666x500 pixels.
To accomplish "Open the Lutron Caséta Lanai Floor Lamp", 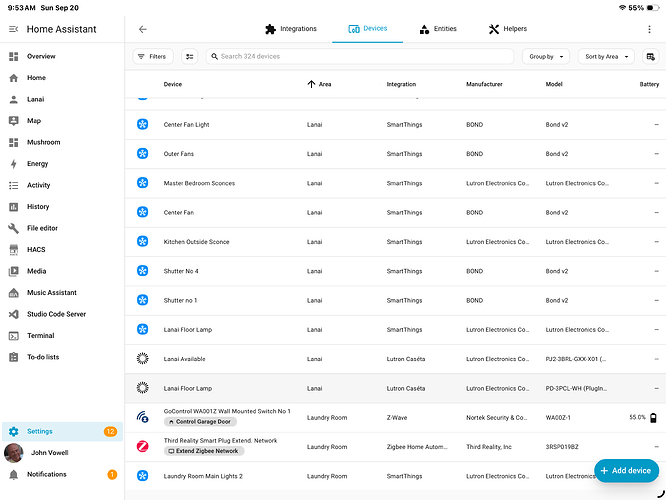I will pyautogui.click(x=395, y=388).
